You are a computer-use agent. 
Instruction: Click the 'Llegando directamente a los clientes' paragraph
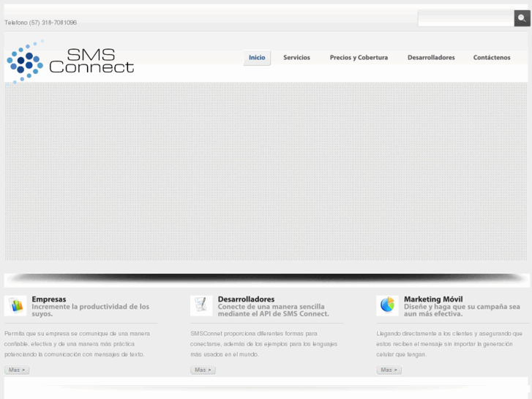[x=449, y=344]
